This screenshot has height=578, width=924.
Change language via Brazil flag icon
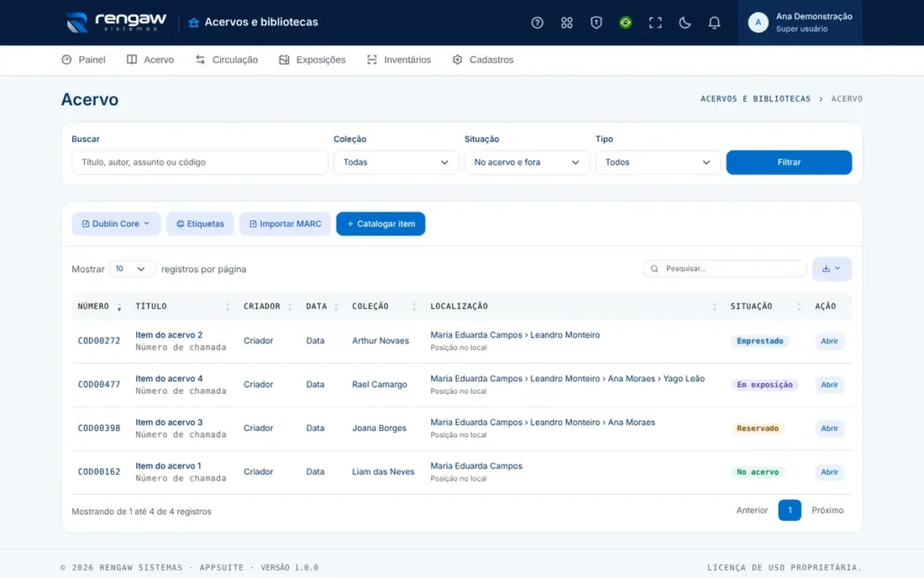pos(625,23)
